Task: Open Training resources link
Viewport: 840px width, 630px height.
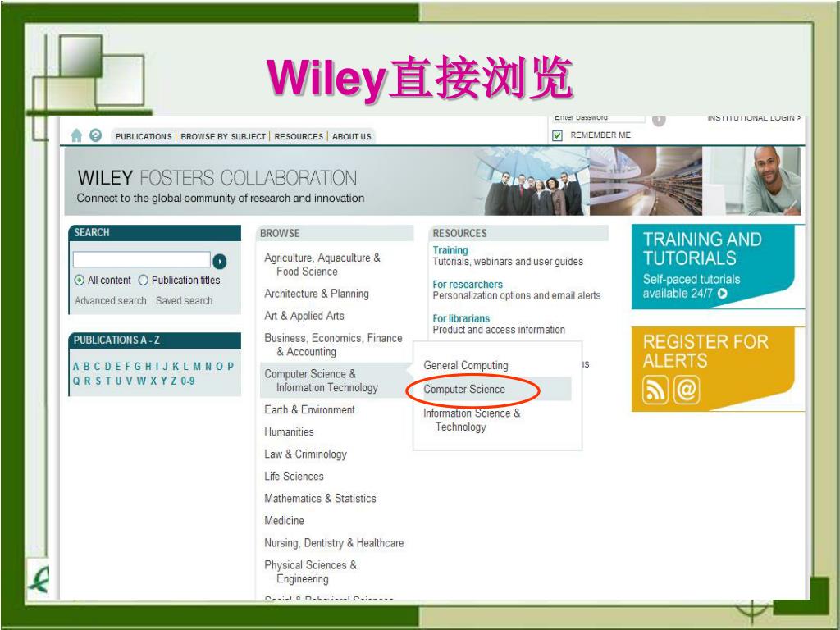Action: [450, 250]
